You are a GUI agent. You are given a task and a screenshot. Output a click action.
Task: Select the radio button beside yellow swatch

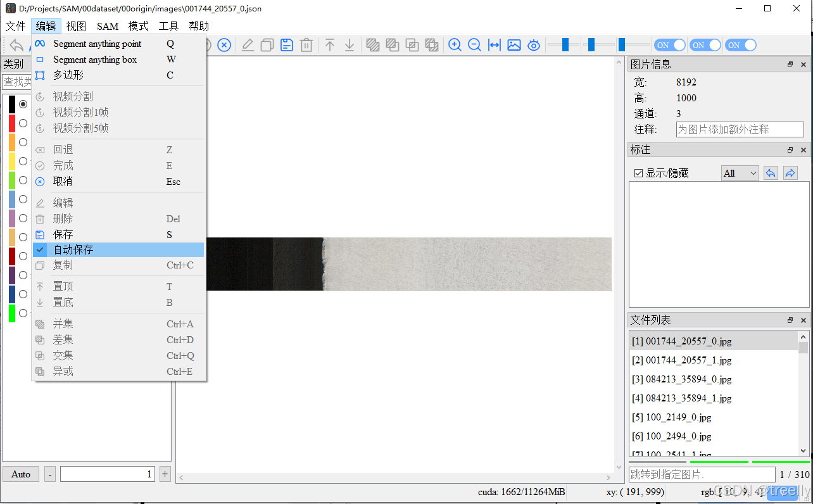point(23,161)
